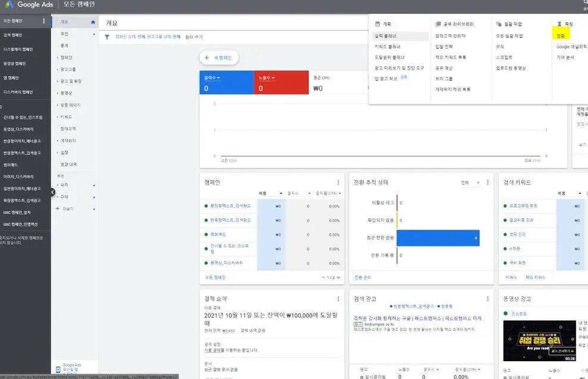This screenshot has width=588, height=379.
Task: Select 개요 in the page menu
Action: [x=64, y=22]
